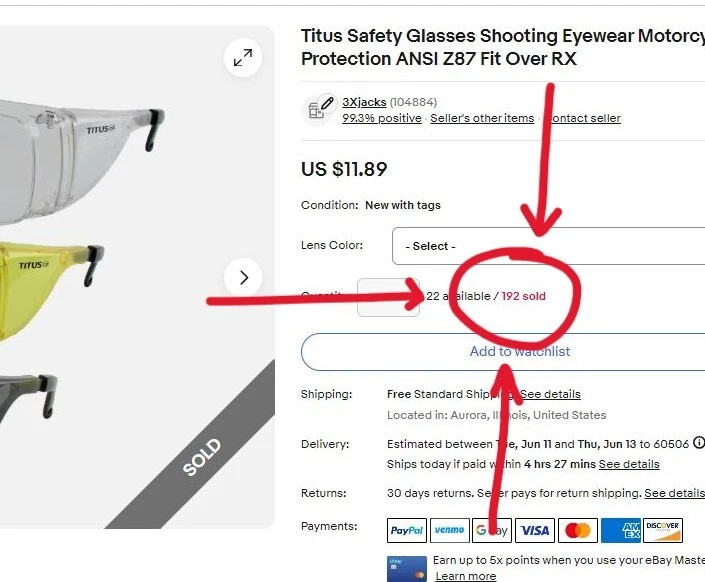This screenshot has width=705, height=582.
Task: Click the expand image icon
Action: pyautogui.click(x=243, y=58)
